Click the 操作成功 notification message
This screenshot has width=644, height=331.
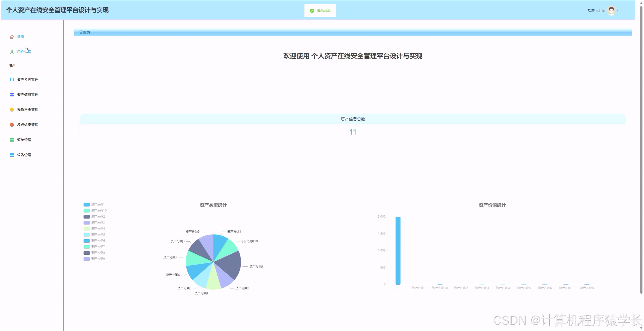point(324,11)
